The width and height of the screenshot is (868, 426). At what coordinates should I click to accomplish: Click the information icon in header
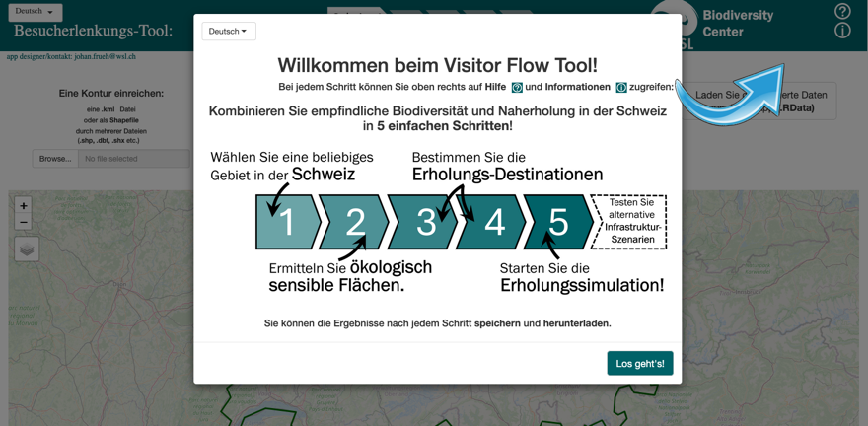[842, 31]
